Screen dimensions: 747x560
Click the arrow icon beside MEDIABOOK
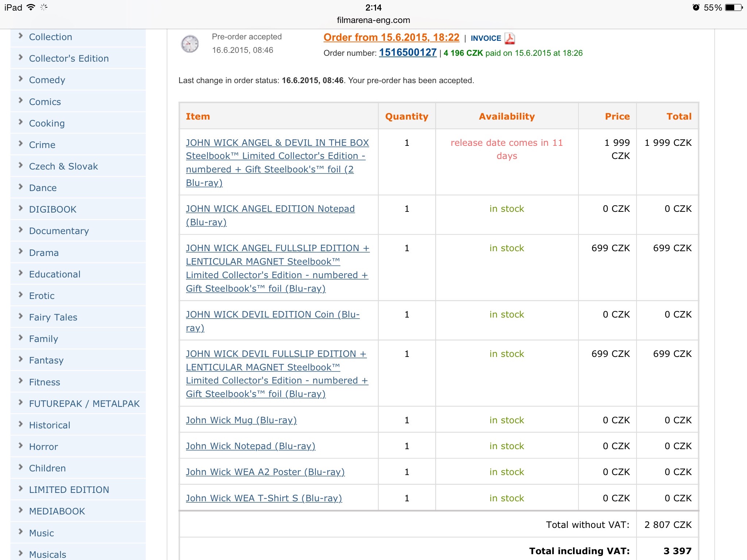click(x=20, y=510)
